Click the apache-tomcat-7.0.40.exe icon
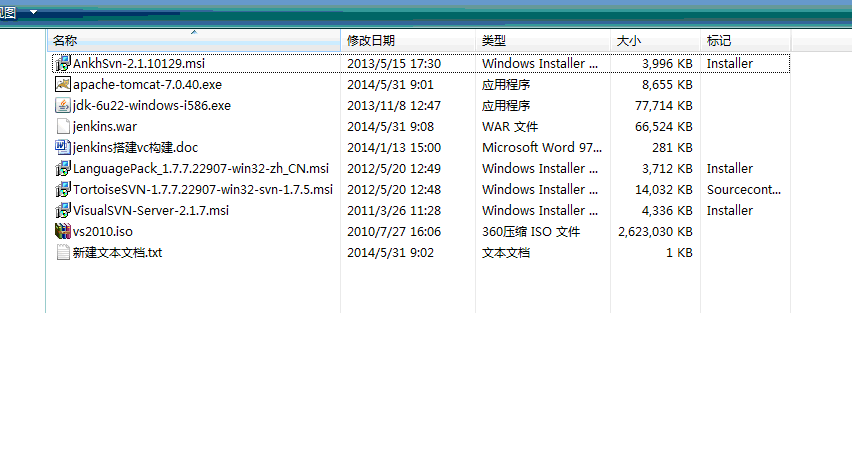 63,84
